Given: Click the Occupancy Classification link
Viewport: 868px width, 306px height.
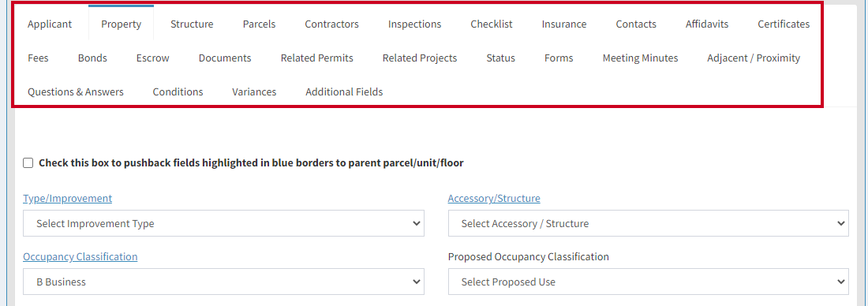Looking at the screenshot, I should coord(80,257).
